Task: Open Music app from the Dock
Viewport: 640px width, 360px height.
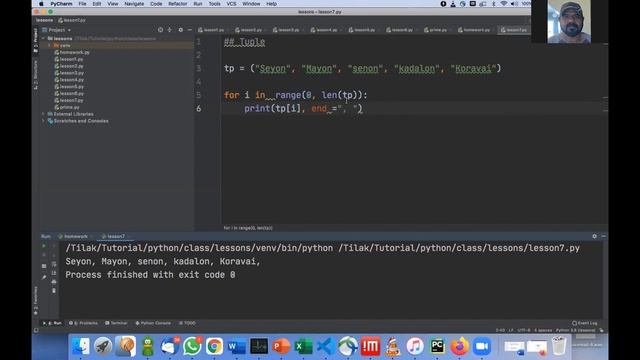Action: point(415,346)
